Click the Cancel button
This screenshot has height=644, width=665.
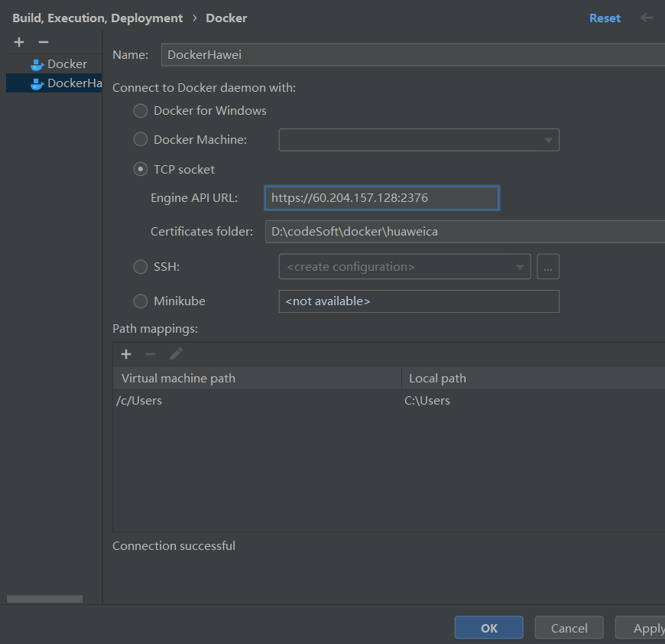[x=569, y=628]
